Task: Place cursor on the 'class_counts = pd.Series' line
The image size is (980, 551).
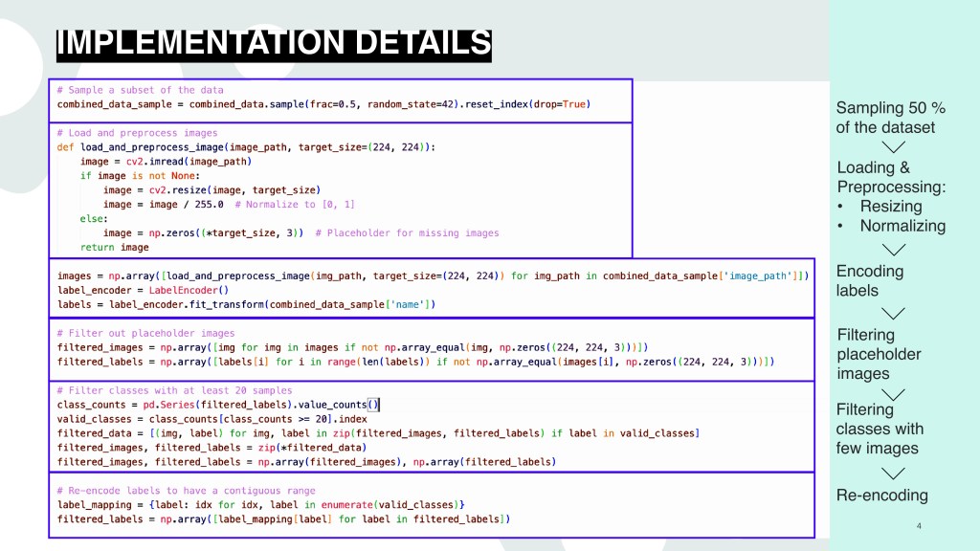Action: [218, 405]
